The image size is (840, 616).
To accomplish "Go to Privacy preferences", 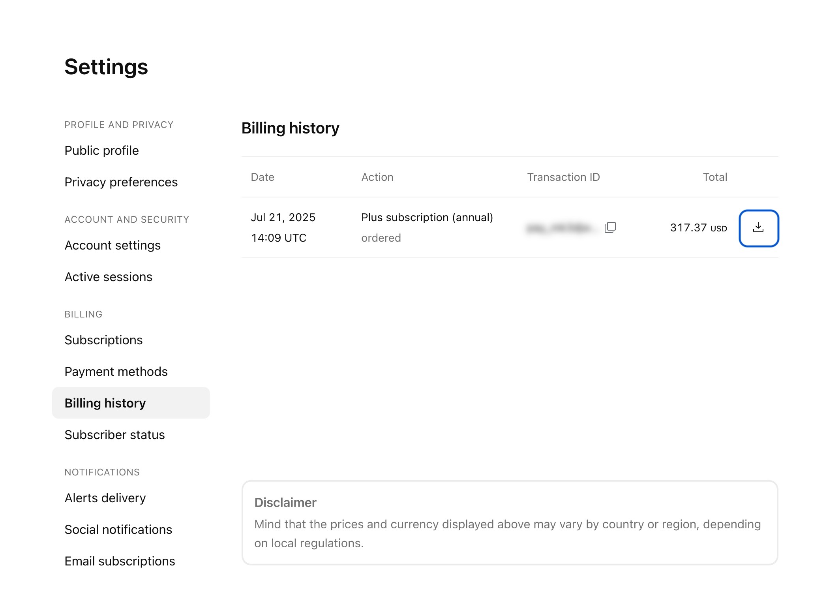I will 121,182.
